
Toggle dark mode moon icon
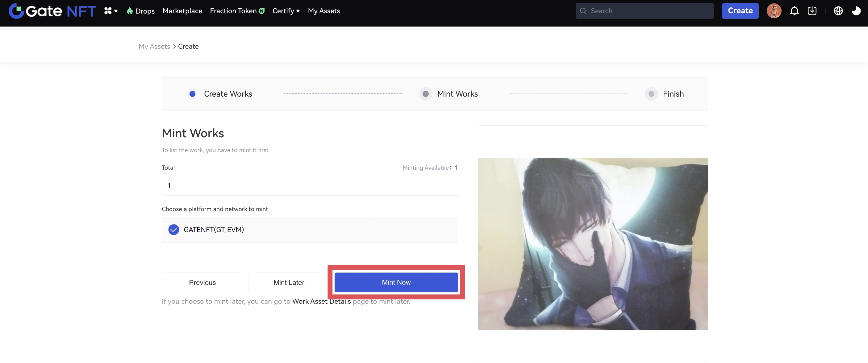click(x=856, y=11)
